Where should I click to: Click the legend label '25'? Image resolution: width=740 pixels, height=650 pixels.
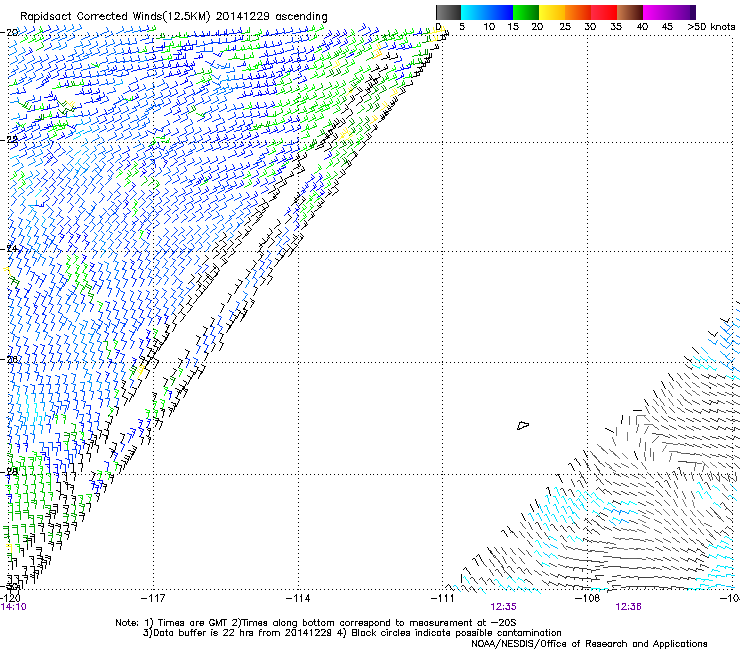[565, 26]
